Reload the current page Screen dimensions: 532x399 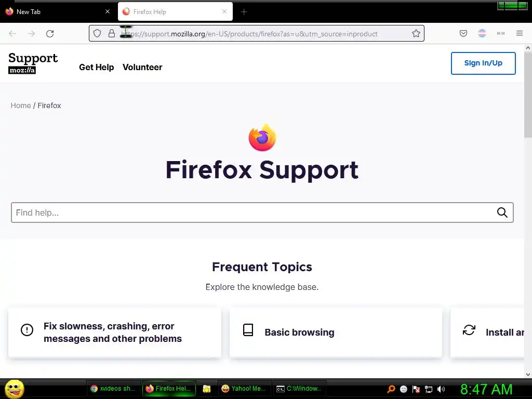[50, 34]
